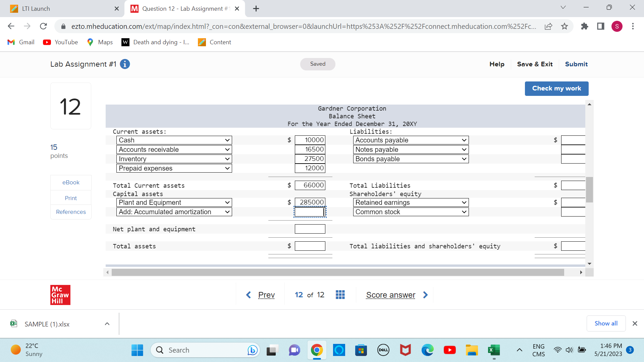Click the browser extensions puzzle icon
Image resolution: width=644 pixels, height=362 pixels.
click(x=585, y=26)
